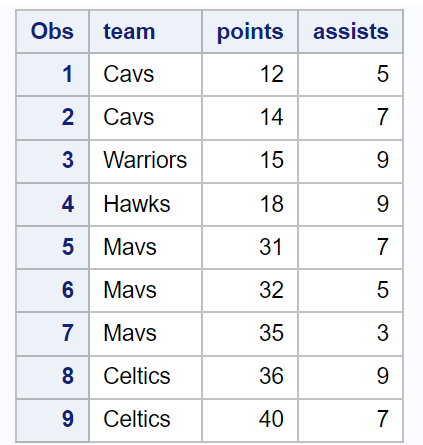This screenshot has width=423, height=445.
Task: Click the points value 35
Action: 250,334
